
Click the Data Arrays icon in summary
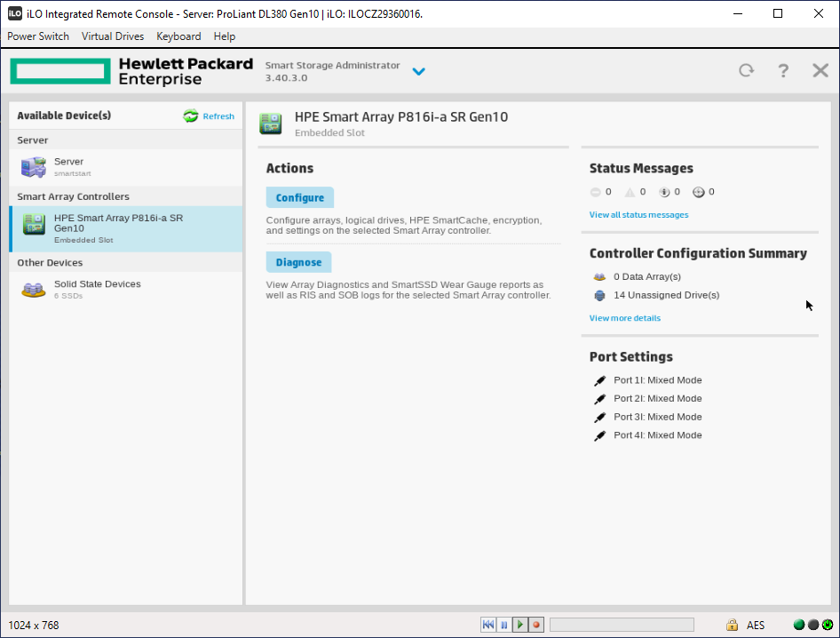point(599,277)
